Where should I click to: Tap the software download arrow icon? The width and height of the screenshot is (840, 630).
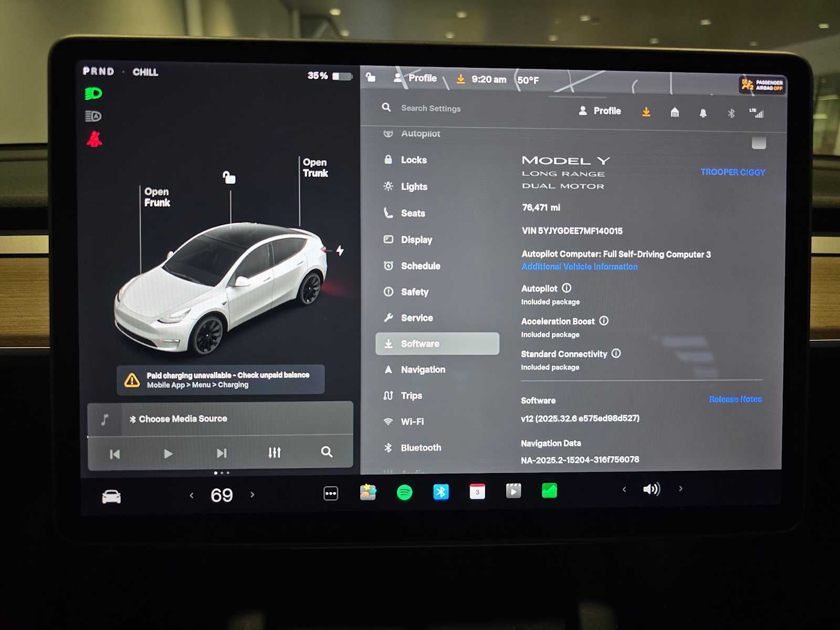click(x=646, y=112)
